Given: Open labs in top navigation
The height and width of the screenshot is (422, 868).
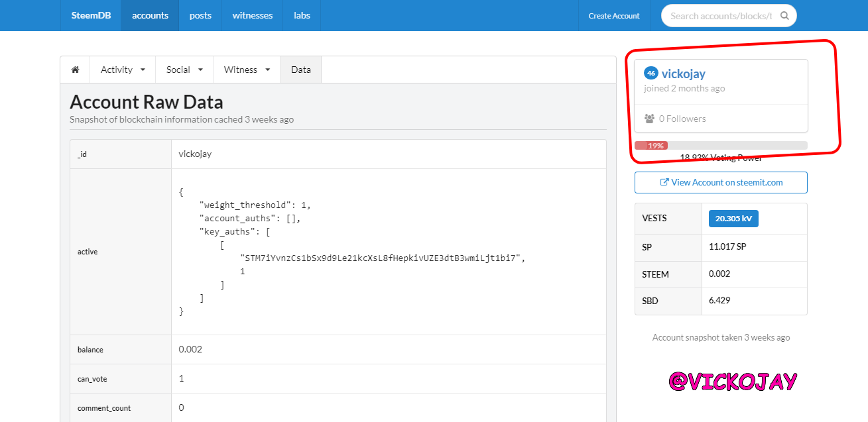Looking at the screenshot, I should coord(302,15).
